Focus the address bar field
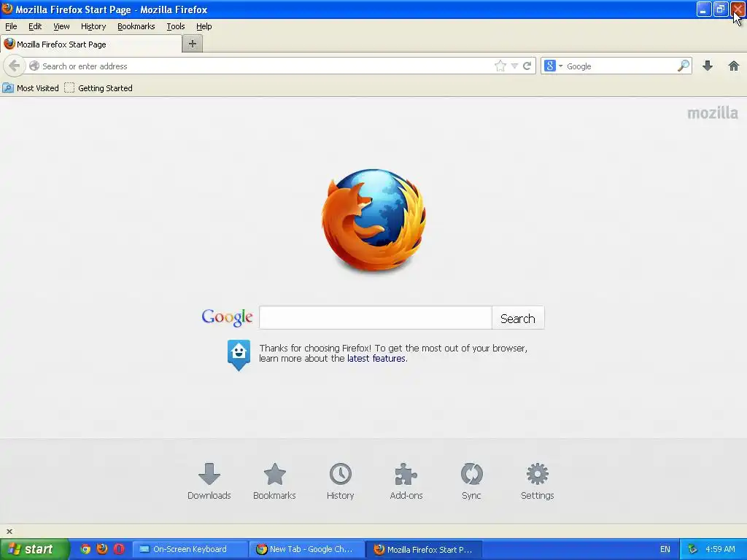Image resolution: width=747 pixels, height=560 pixels. (267, 66)
